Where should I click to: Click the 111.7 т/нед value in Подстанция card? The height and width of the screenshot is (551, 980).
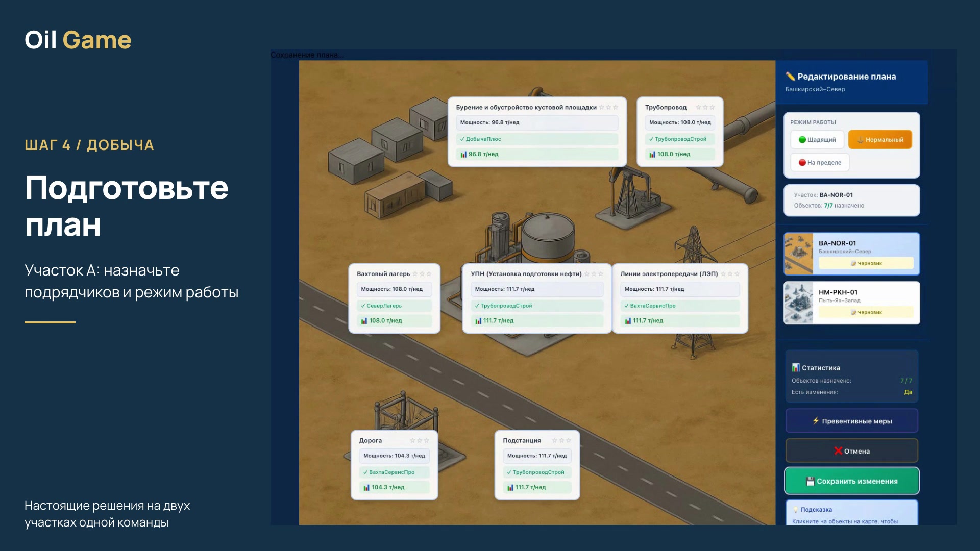(530, 487)
